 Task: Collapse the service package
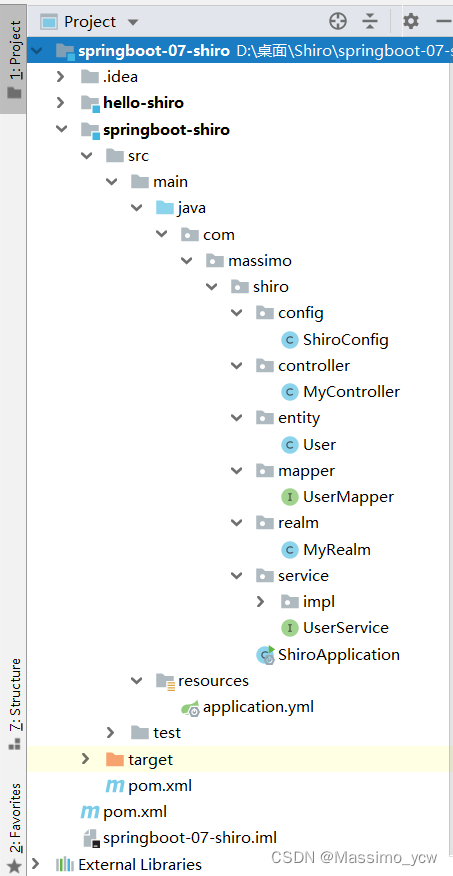pos(237,575)
